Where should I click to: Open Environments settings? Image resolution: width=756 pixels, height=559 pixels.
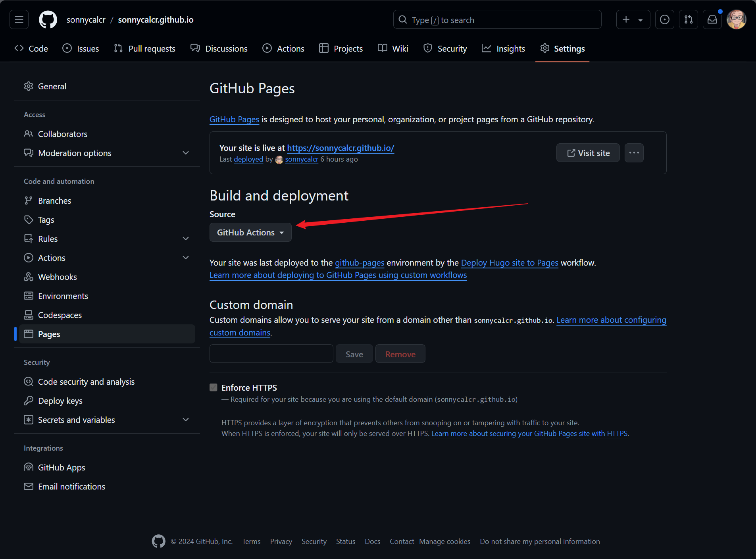pyautogui.click(x=107, y=296)
